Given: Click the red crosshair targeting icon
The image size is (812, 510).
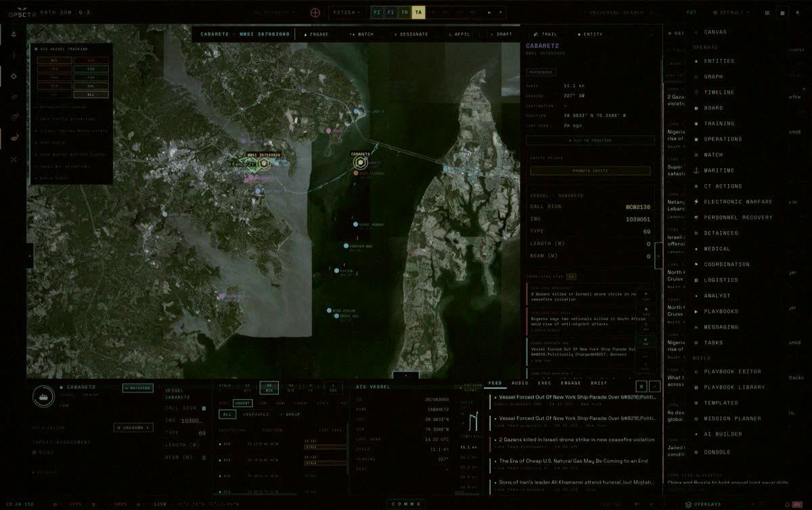Looking at the screenshot, I should tap(316, 12).
